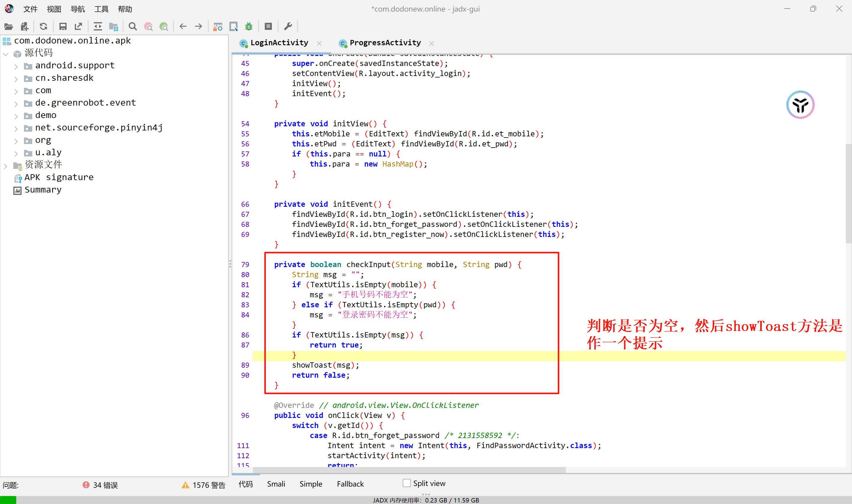Screen dimensions: 852x504
Task: Click the reload refresh icon in toolbar
Action: point(43,27)
